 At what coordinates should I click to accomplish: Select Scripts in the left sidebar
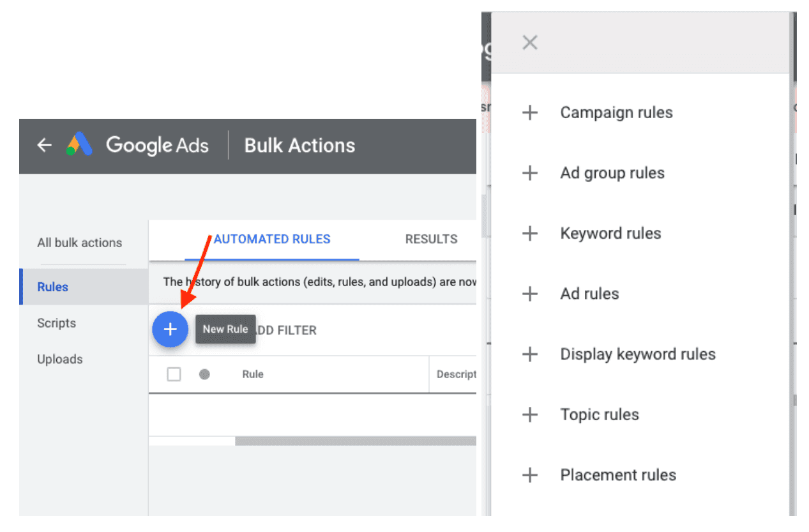point(56,323)
